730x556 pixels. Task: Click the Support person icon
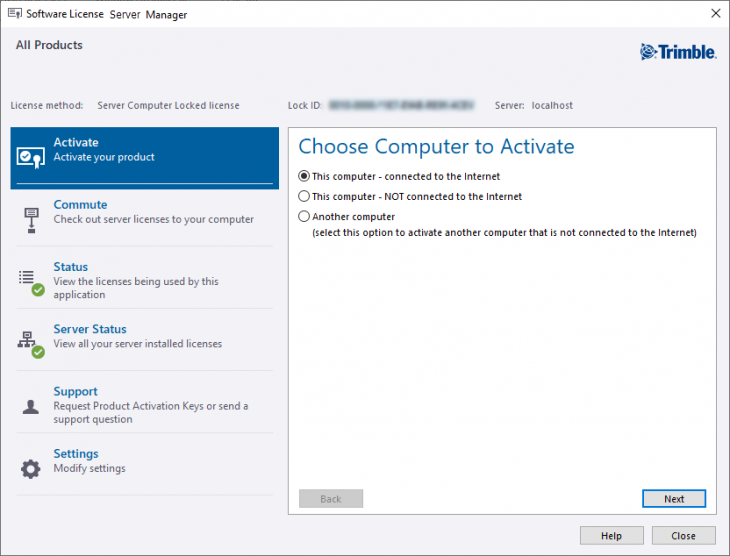coord(31,407)
